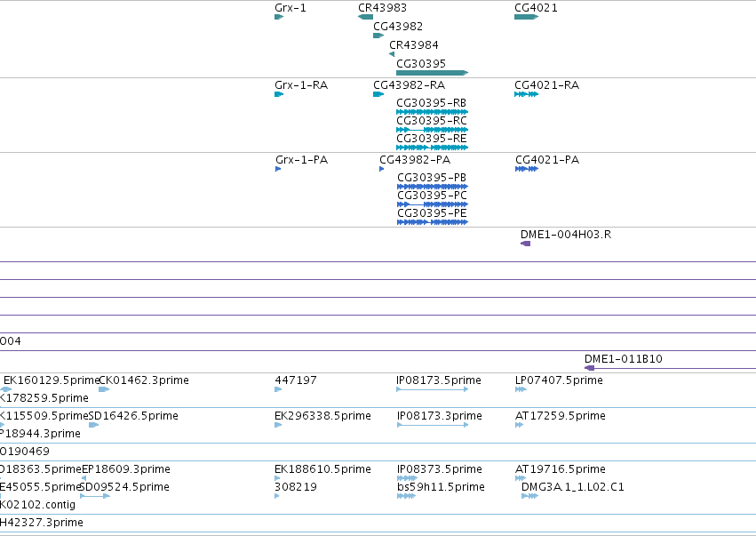Click the DMG3A.1_1.L02.C1 label
Image resolution: width=756 pixels, height=536 pixels.
573,487
